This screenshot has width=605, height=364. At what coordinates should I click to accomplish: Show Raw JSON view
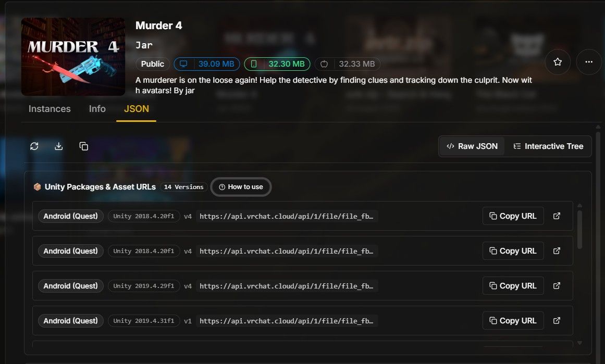coord(472,146)
